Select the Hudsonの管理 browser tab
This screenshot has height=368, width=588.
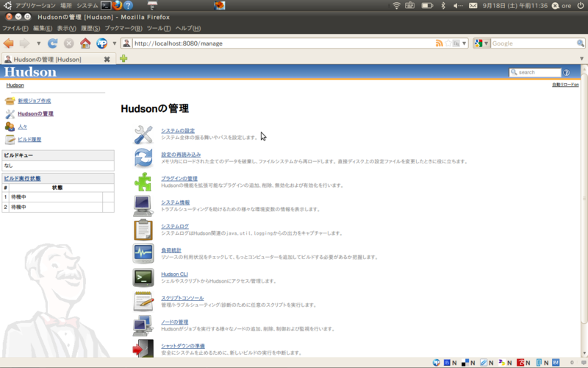click(x=57, y=60)
